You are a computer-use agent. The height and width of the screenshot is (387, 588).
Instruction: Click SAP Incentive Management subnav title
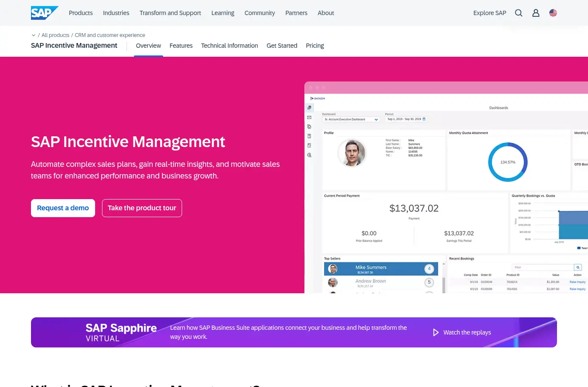tap(74, 46)
